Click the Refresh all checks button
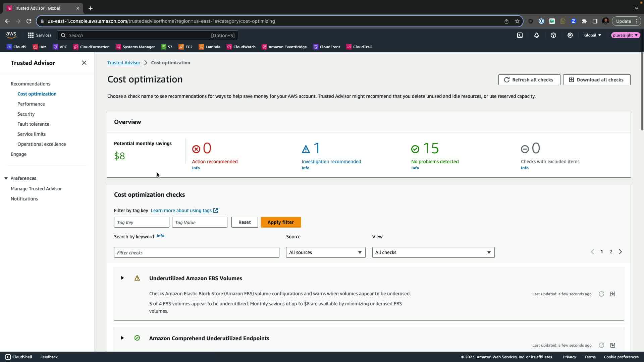The image size is (644, 362). (x=529, y=80)
